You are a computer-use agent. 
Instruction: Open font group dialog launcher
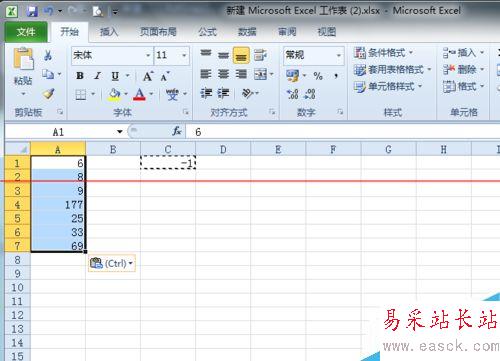[x=185, y=112]
